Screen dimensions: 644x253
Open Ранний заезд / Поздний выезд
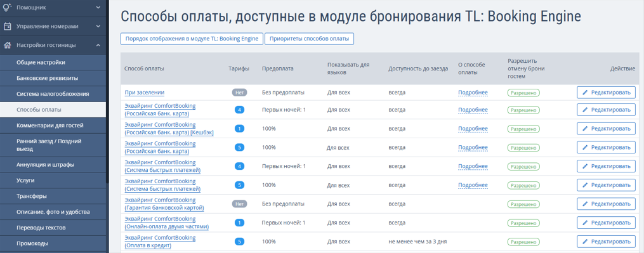pos(53,145)
